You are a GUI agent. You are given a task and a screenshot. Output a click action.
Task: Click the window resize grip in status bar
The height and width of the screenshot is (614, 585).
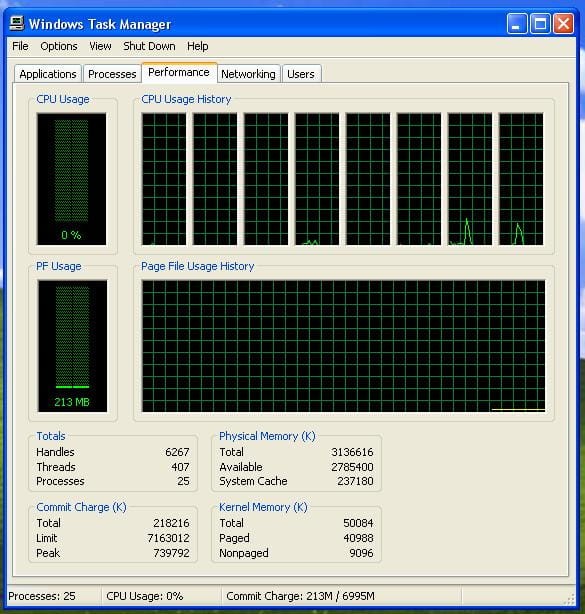click(x=570, y=599)
